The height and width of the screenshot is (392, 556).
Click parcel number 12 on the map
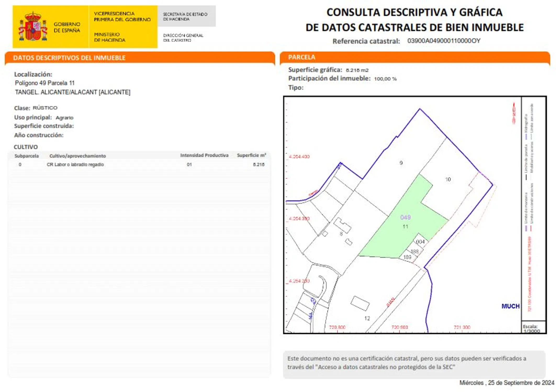pyautogui.click(x=367, y=318)
